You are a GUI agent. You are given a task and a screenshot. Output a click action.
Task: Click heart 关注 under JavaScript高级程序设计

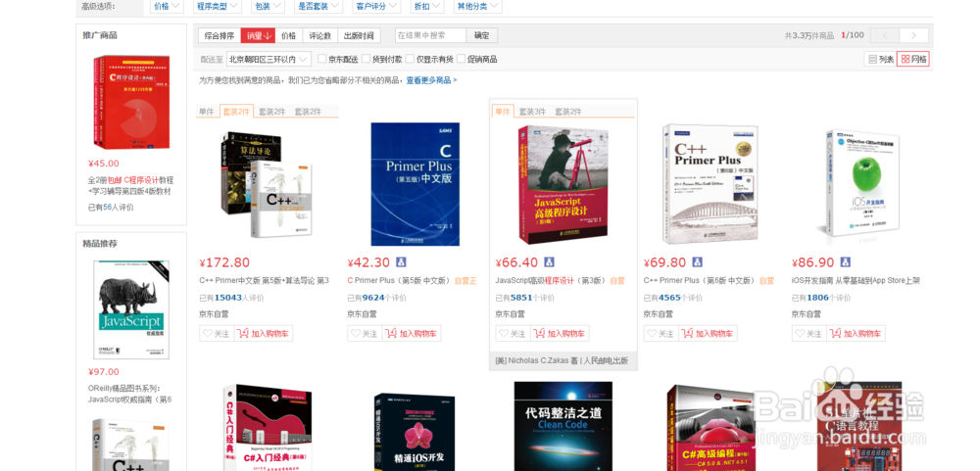tap(514, 334)
